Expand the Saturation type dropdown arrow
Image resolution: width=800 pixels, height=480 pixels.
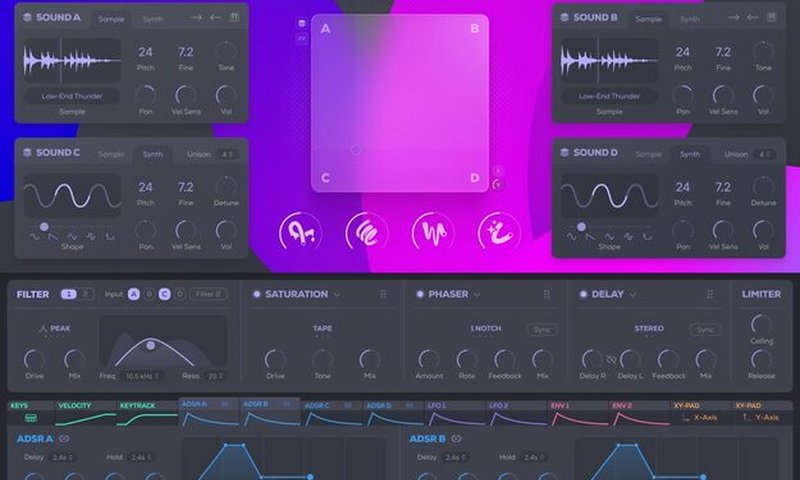click(x=336, y=295)
